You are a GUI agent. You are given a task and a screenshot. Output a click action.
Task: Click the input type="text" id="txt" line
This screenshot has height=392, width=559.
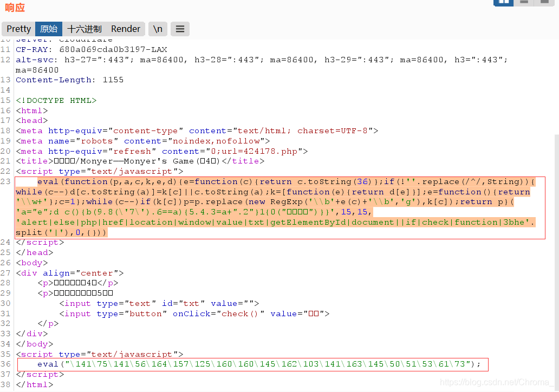pos(159,304)
